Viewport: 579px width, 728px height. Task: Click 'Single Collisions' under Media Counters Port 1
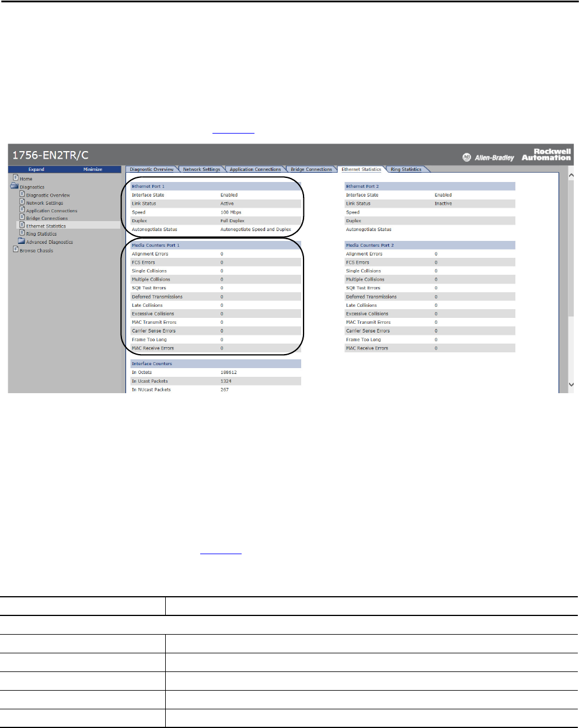click(149, 271)
